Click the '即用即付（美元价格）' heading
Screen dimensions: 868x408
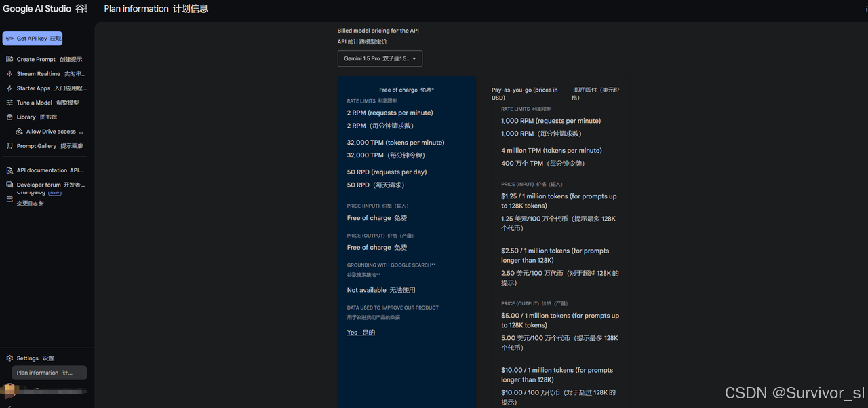595,94
